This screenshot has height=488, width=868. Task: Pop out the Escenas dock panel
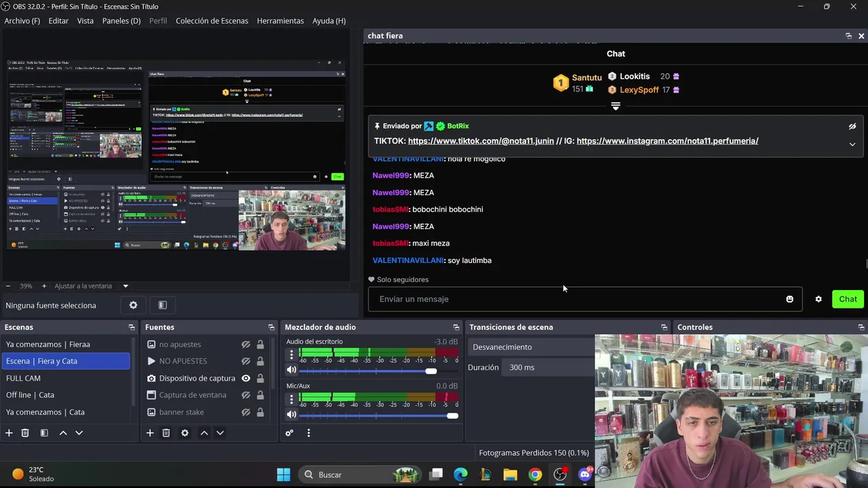[132, 327]
